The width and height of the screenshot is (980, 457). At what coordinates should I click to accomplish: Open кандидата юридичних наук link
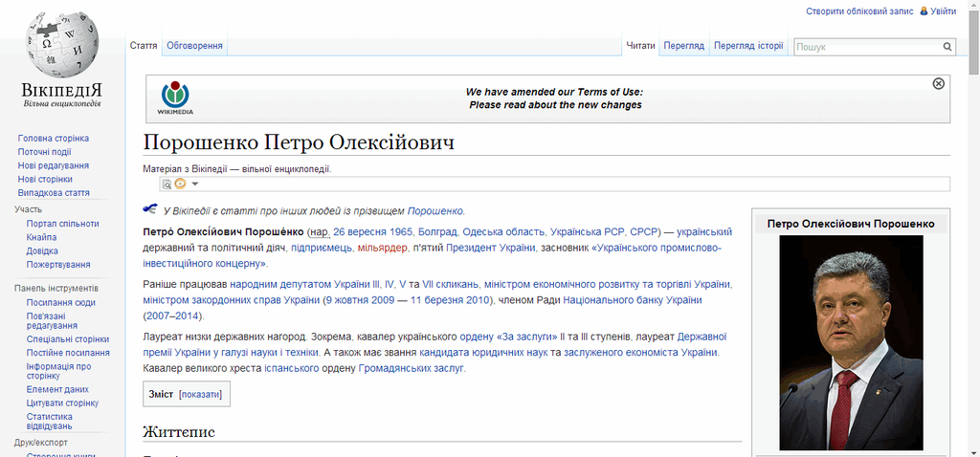tap(481, 353)
